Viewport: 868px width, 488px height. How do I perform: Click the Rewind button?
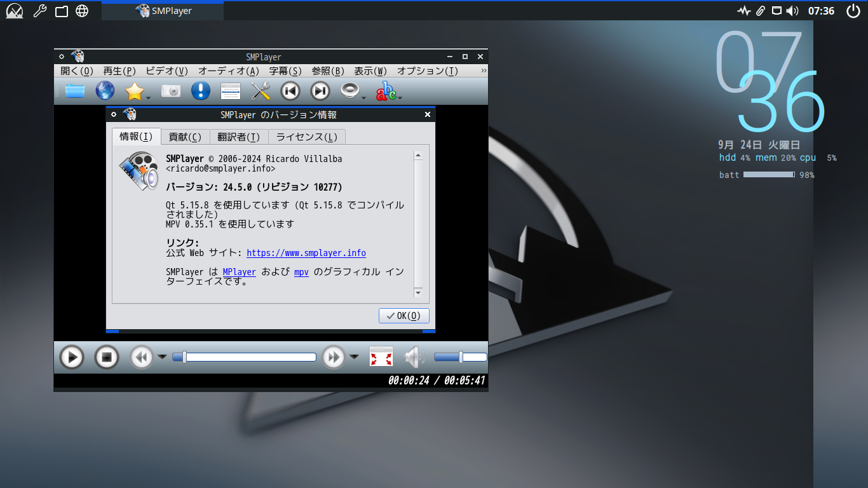pos(141,357)
